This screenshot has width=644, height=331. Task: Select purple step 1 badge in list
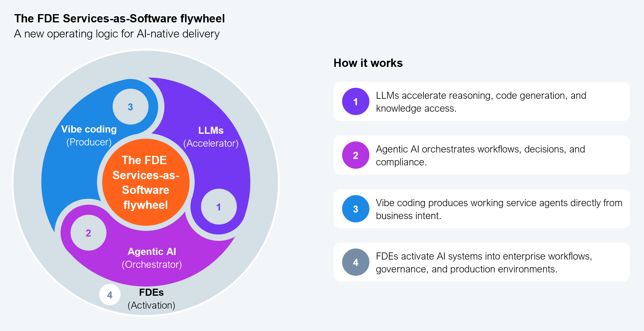(x=355, y=102)
